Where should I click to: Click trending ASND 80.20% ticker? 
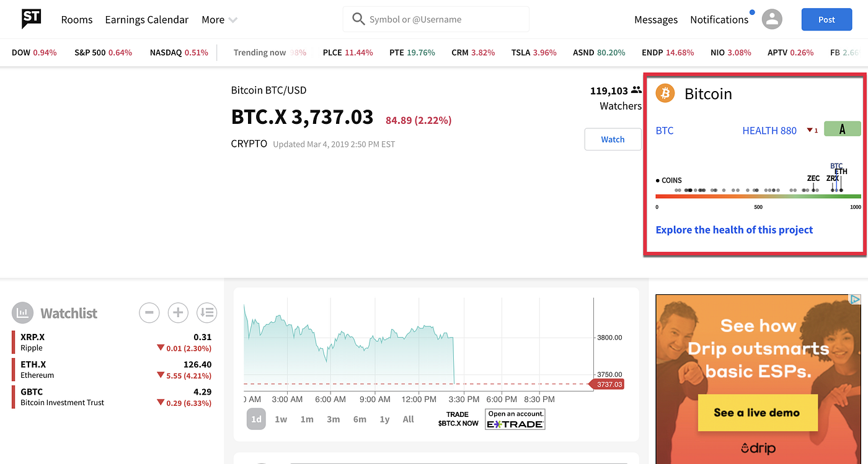(x=599, y=53)
